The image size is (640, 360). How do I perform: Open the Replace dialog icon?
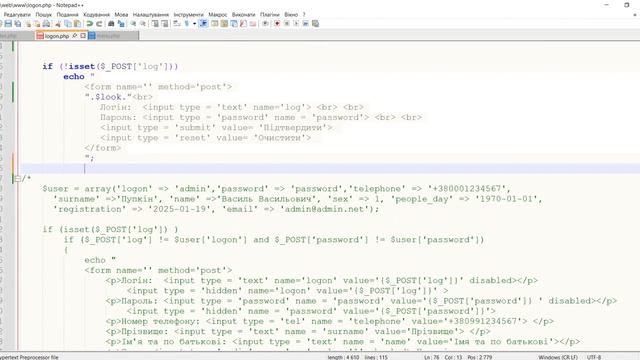(x=121, y=24)
